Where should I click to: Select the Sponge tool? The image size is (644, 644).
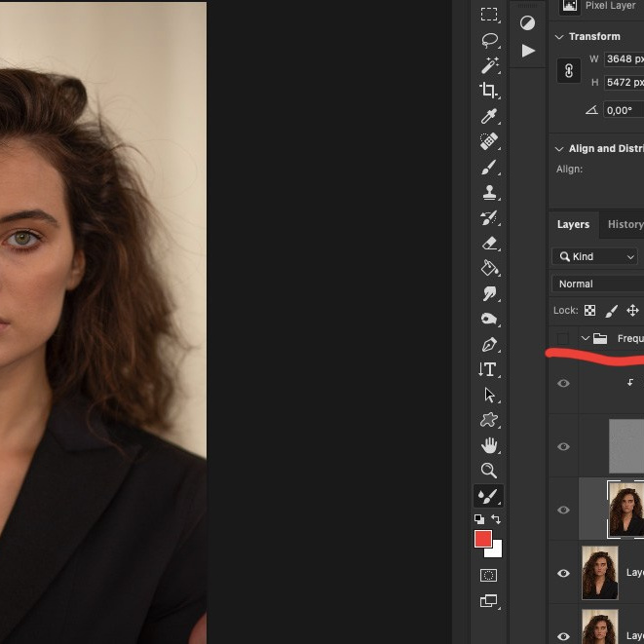(489, 320)
